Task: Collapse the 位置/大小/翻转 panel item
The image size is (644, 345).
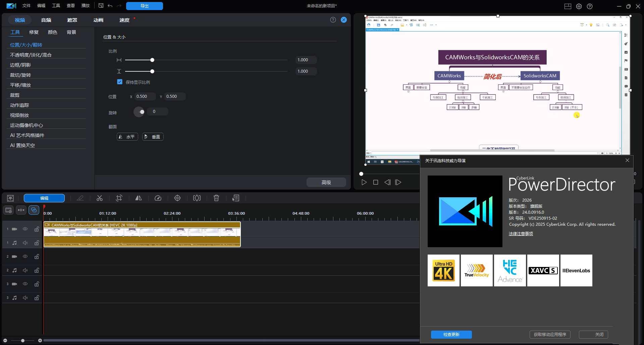Action: point(26,45)
